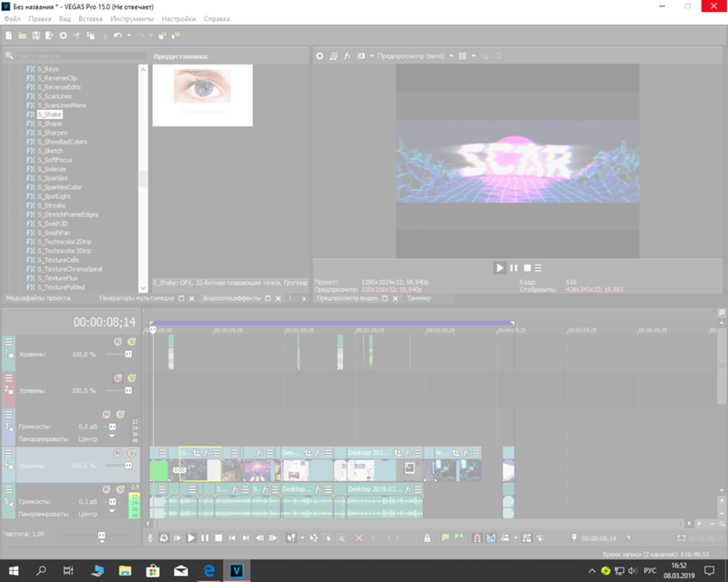
Task: Solo video track 2
Action: pyautogui.click(x=131, y=377)
